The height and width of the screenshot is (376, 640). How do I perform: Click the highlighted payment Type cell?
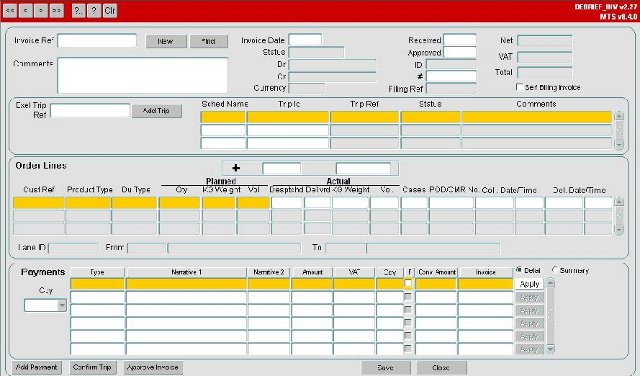point(98,284)
